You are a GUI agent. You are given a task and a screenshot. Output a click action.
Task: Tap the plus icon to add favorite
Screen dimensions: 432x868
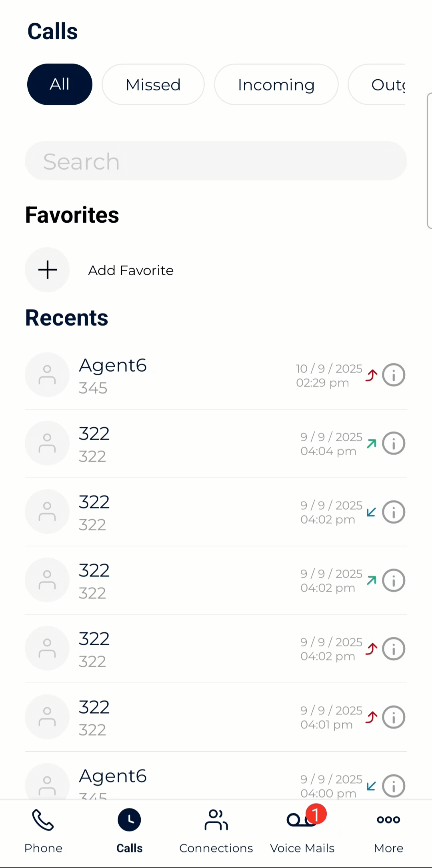[47, 270]
